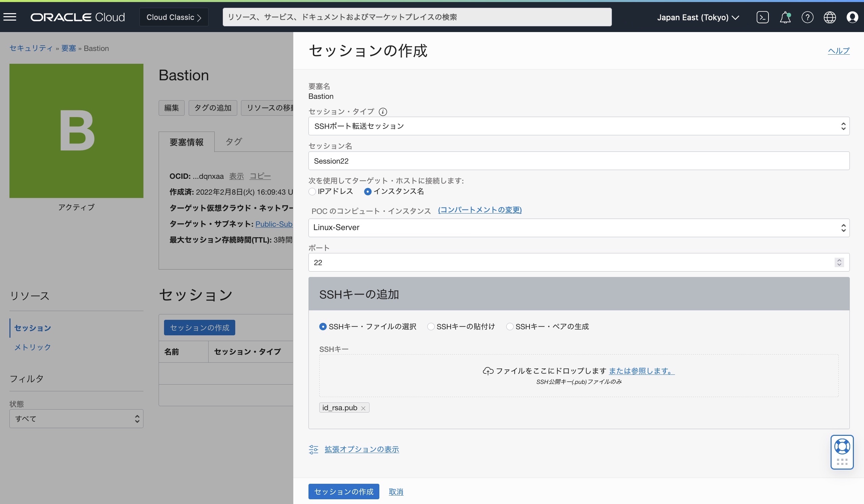Launch Cloud Shell from the top bar
Viewport: 864px width, 504px height.
click(762, 17)
